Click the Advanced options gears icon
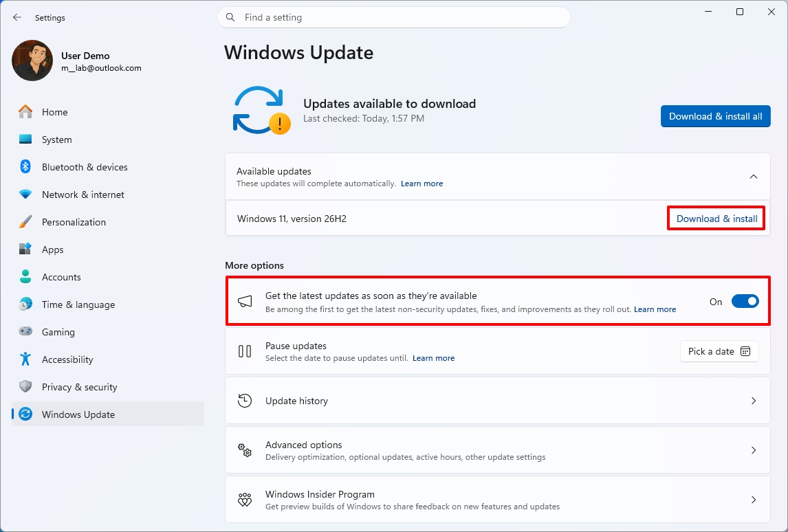Screen dimensions: 788x532 (245, 450)
